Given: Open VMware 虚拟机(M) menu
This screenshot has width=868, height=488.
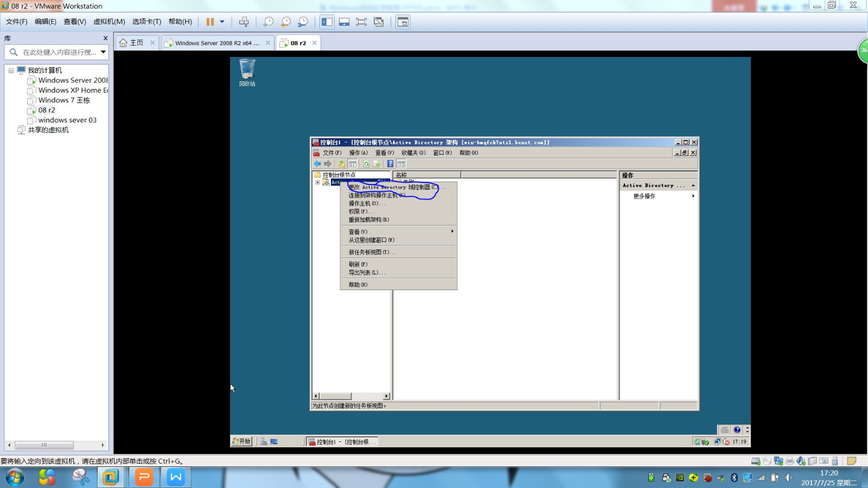Looking at the screenshot, I should point(109,22).
